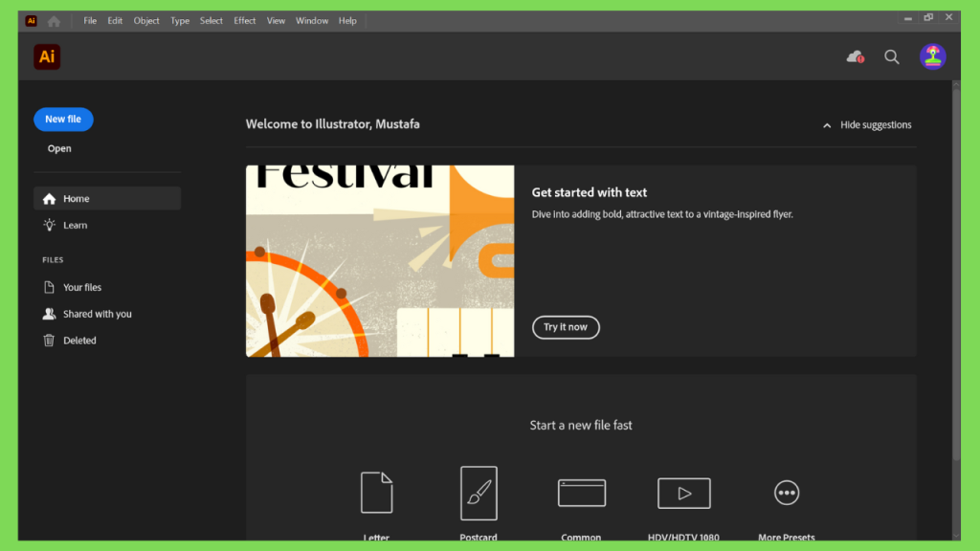Open the Object menu
The height and width of the screenshot is (551, 980).
pos(146,21)
